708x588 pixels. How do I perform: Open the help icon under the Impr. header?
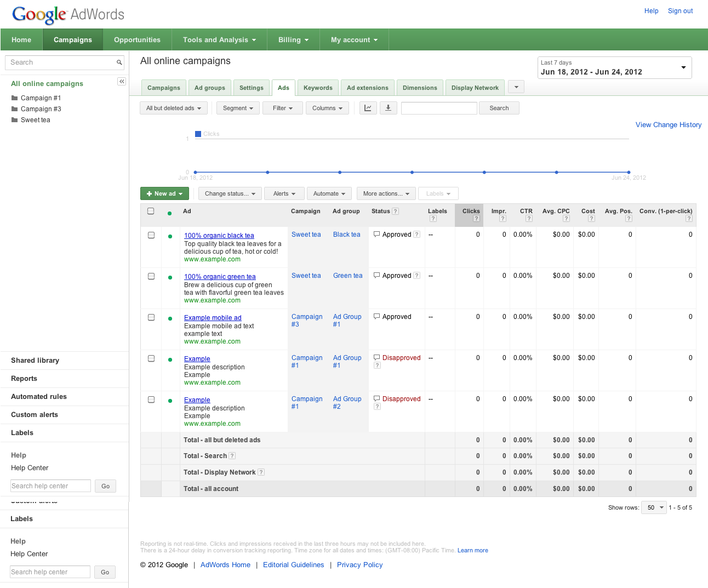[503, 219]
